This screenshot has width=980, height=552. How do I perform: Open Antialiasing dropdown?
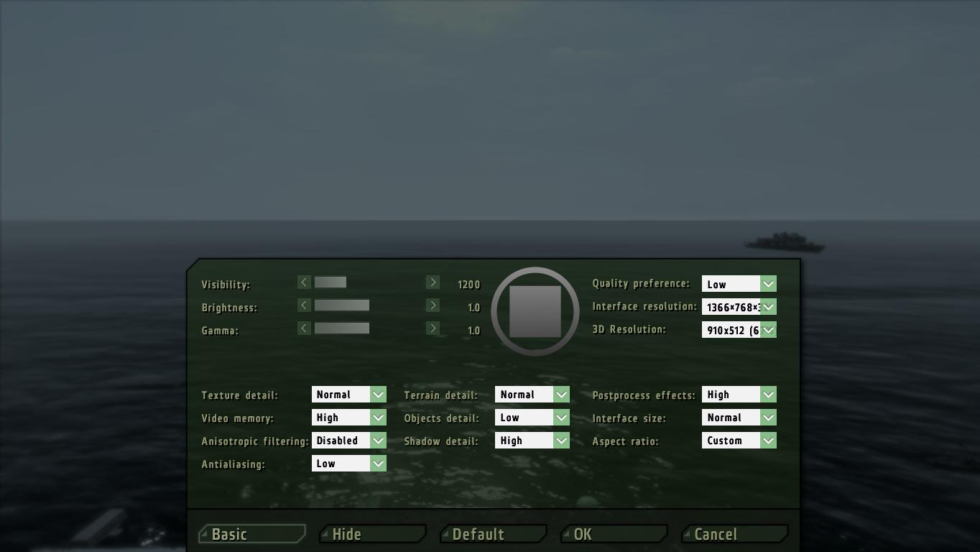click(348, 464)
